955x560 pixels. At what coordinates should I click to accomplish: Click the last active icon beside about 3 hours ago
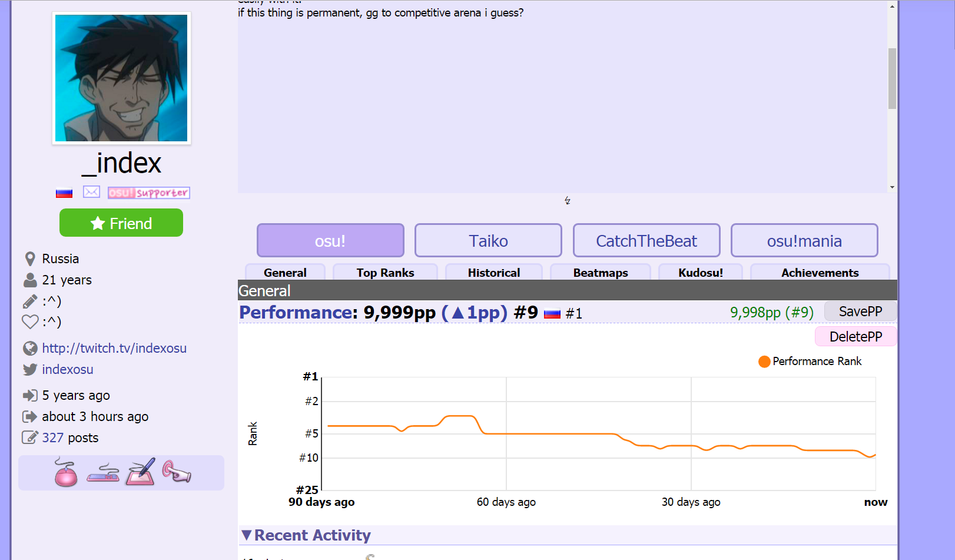tap(30, 417)
